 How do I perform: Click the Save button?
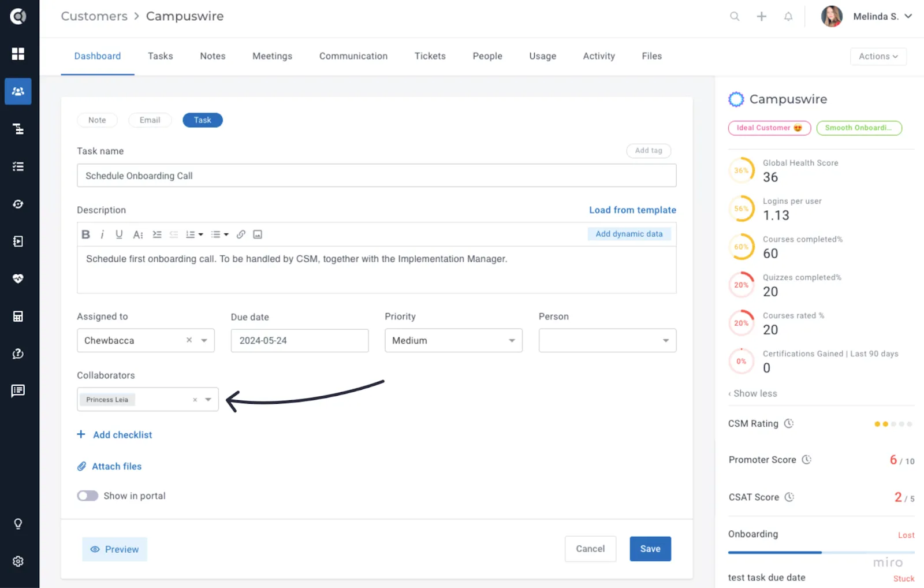[650, 549]
